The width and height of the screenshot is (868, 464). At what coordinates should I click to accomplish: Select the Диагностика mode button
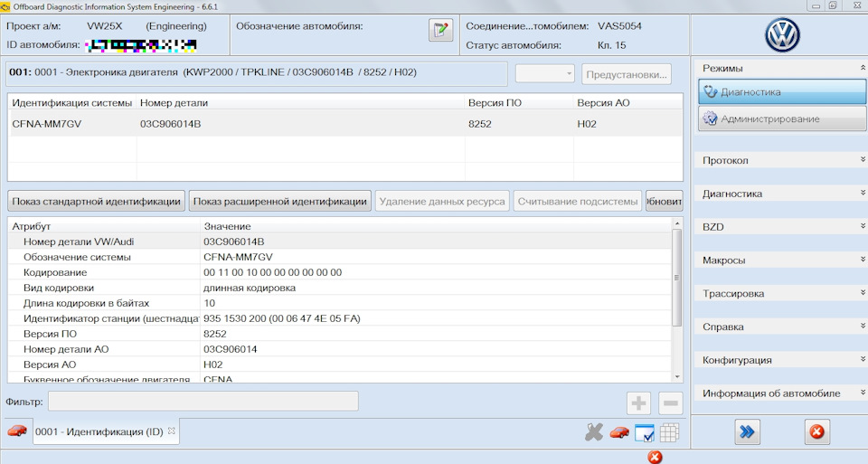tap(781, 92)
